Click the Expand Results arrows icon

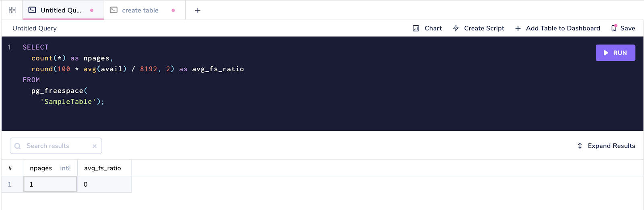coord(580,146)
